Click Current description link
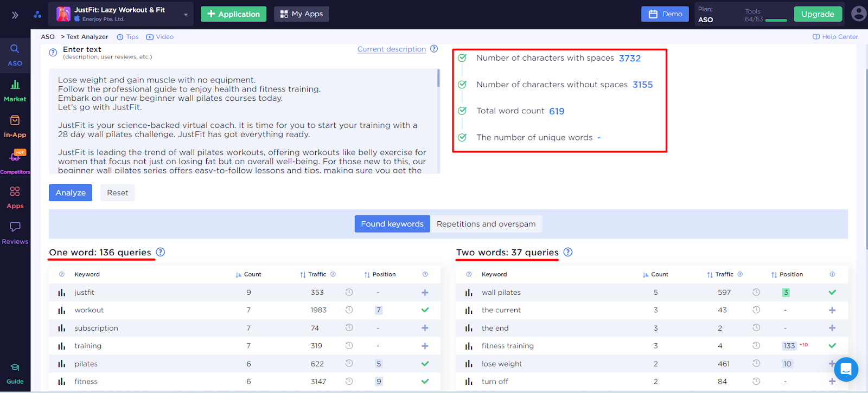The width and height of the screenshot is (868, 393). coord(392,49)
